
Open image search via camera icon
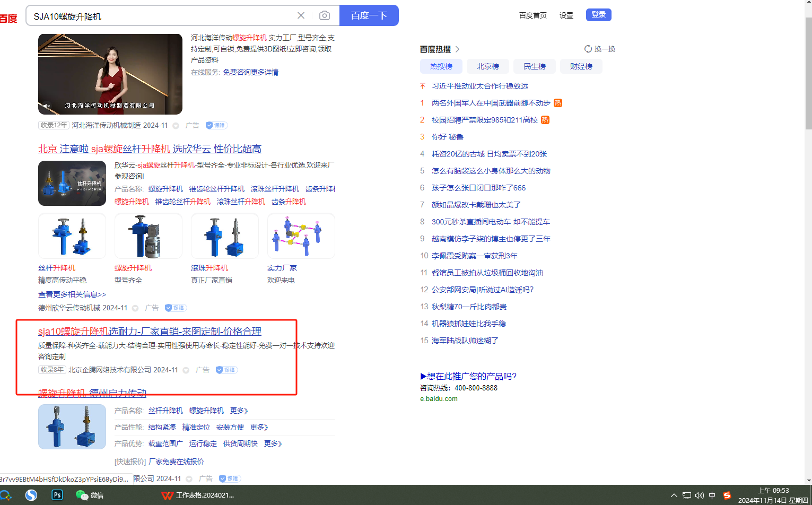(325, 15)
